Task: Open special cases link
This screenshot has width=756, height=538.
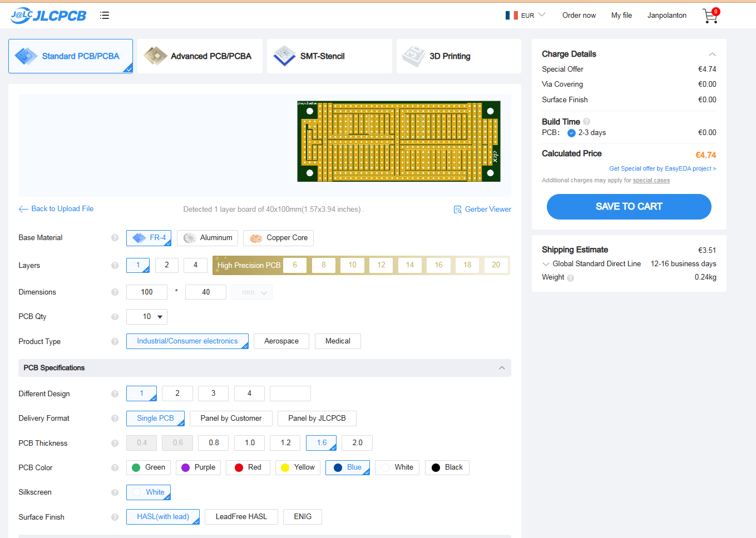Action: [651, 181]
